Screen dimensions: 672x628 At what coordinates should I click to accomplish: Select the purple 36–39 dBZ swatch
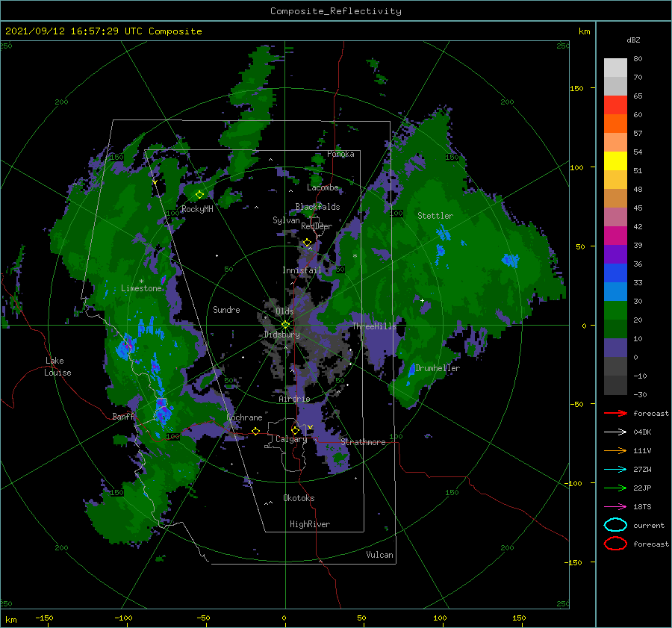[615, 255]
